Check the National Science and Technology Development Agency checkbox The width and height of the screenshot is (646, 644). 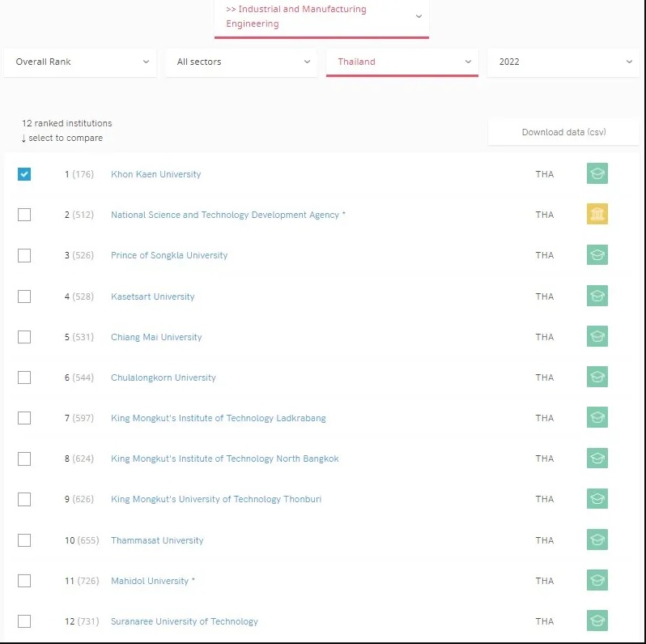(24, 215)
